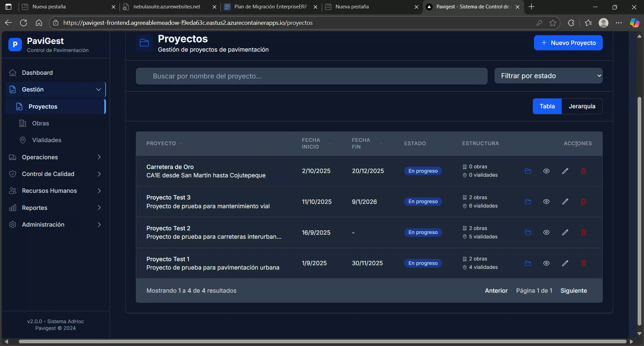Open the Filtrar por estado dropdown
Screen dimensions: 644x346
[x=548, y=76]
